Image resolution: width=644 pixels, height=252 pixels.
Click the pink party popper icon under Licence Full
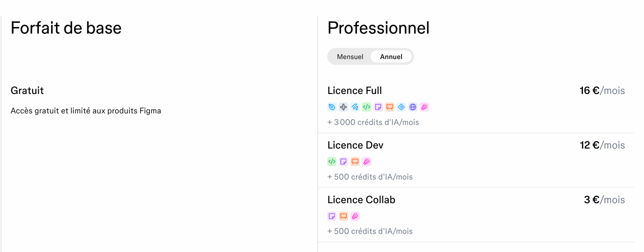(x=425, y=107)
